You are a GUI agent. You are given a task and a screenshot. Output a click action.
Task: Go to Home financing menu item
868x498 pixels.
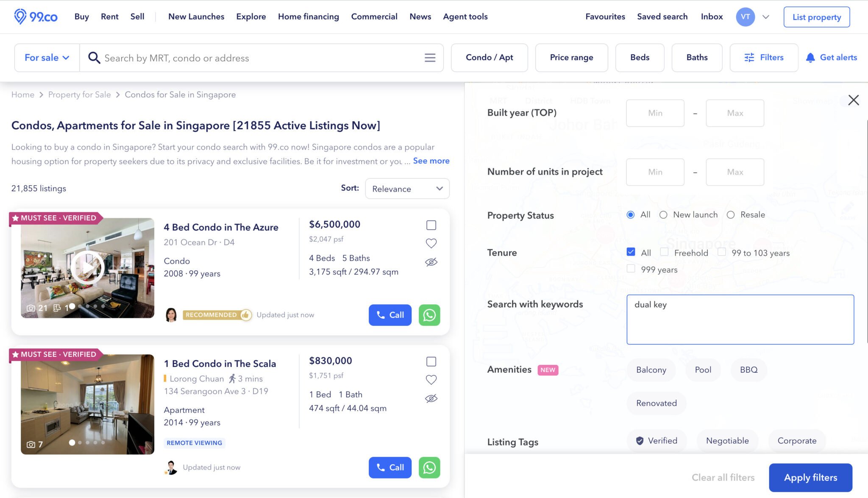308,17
